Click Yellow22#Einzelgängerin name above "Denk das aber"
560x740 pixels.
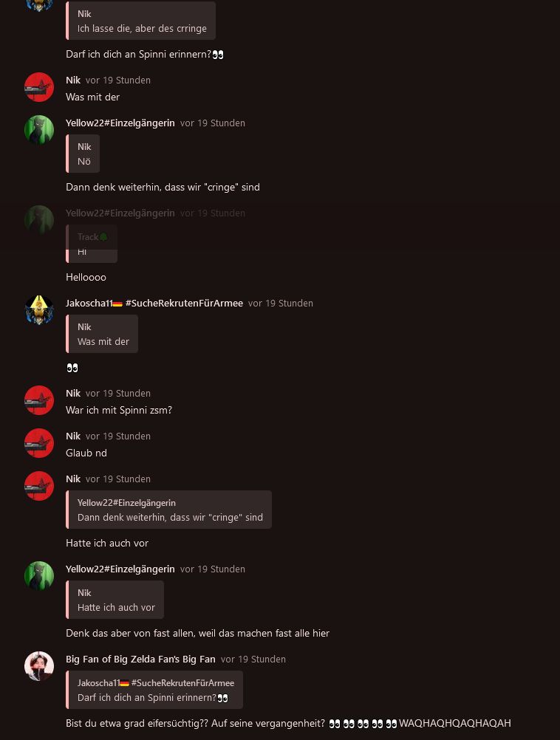(x=120, y=569)
